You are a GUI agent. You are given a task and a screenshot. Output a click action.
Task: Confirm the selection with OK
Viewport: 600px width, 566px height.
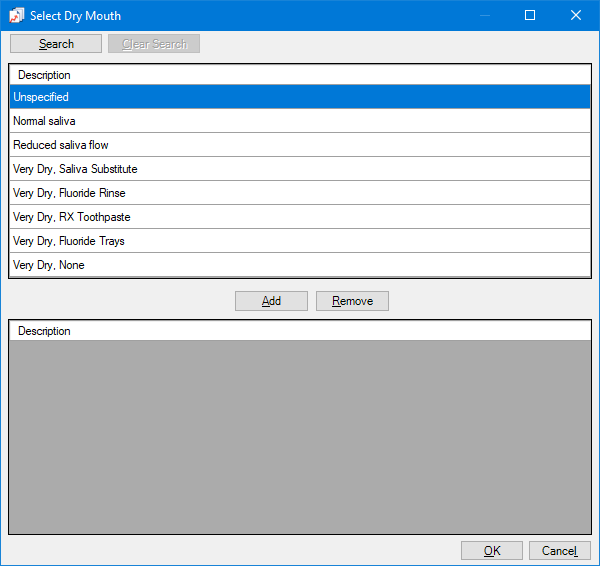pyautogui.click(x=491, y=551)
